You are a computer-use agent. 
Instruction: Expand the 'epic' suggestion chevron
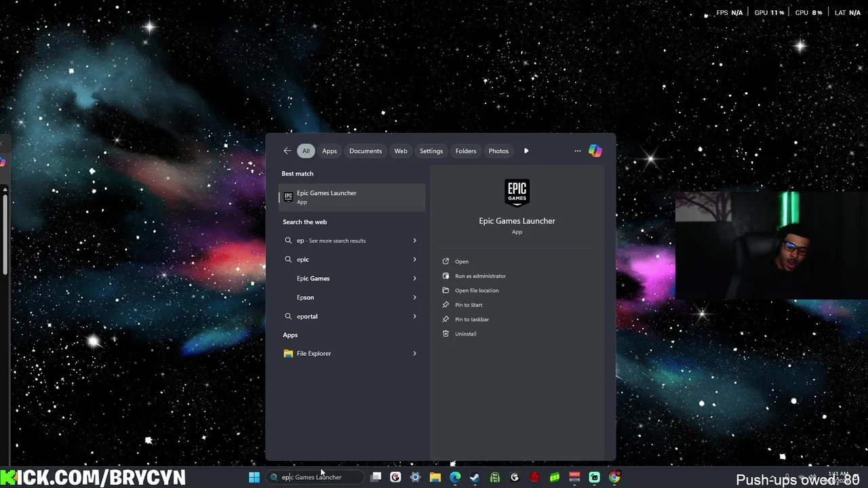[414, 260]
